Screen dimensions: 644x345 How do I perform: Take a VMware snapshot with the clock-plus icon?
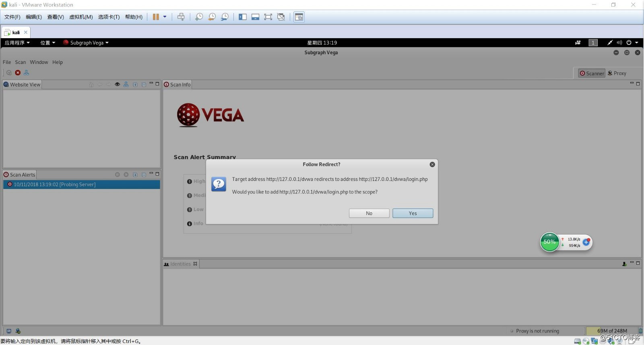(199, 17)
